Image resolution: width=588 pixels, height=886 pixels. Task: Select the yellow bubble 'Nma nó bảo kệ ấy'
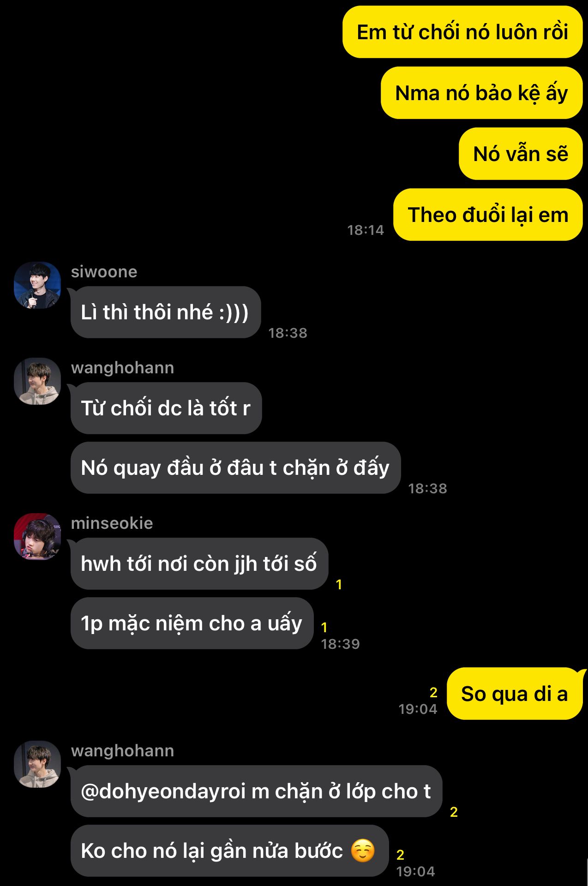coord(481,93)
